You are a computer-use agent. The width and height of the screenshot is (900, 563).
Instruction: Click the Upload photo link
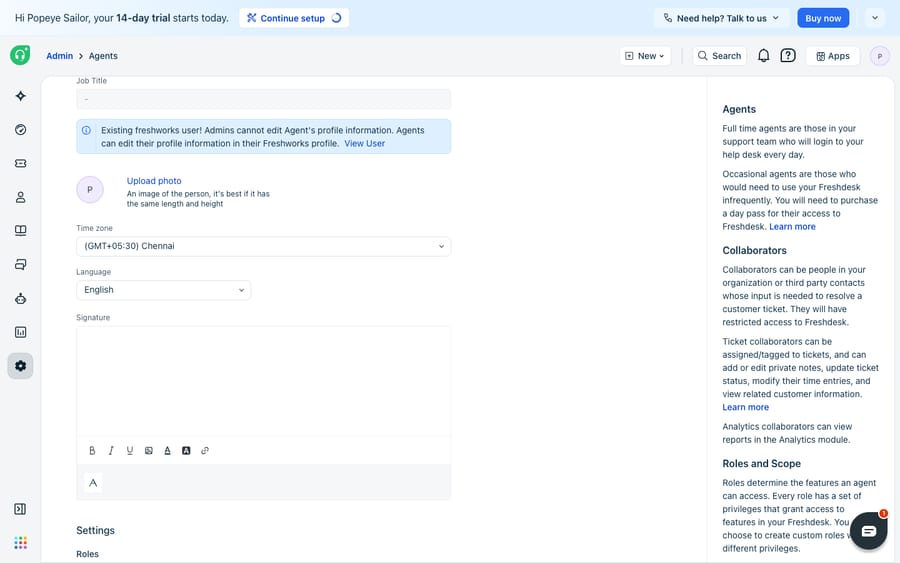pos(154,181)
